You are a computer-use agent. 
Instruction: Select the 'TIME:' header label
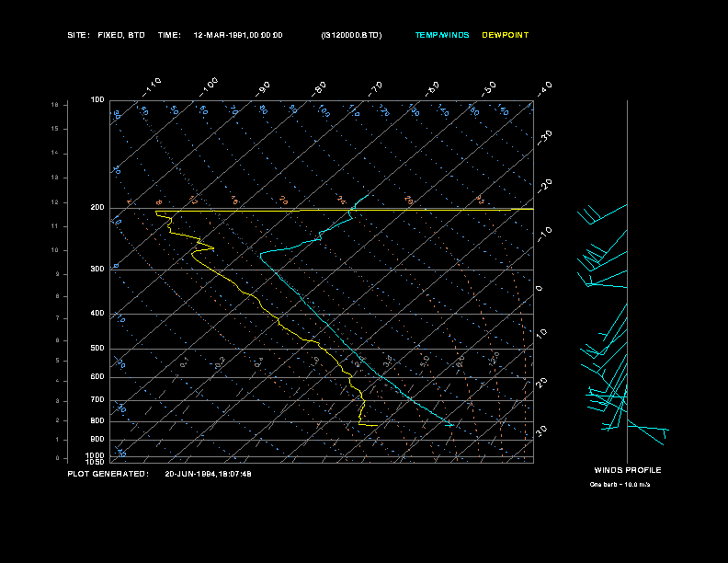tap(169, 35)
